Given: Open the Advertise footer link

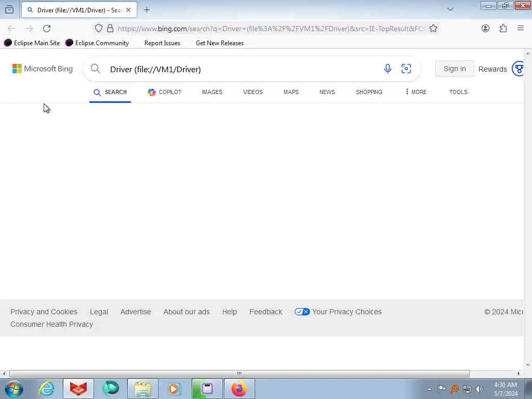Looking at the screenshot, I should click(136, 312).
